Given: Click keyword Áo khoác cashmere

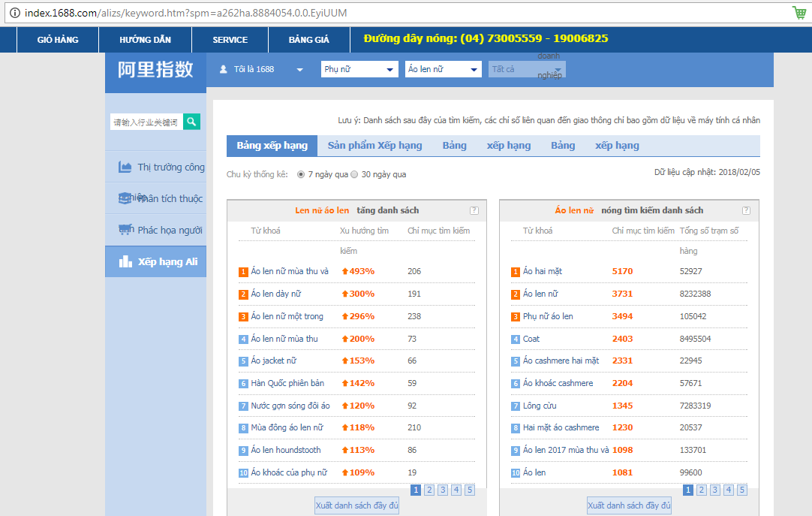Looking at the screenshot, I should click(558, 383).
